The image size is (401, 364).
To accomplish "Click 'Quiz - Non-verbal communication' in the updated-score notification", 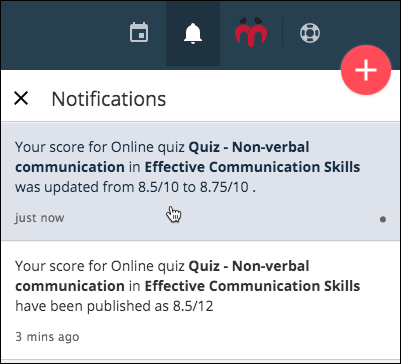I will click(x=162, y=157).
